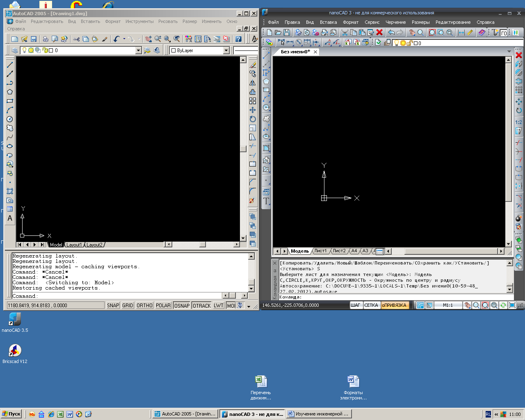Select the nanoCAD 3.5 desktop shortcut
The height and width of the screenshot is (420, 525).
[15, 322]
